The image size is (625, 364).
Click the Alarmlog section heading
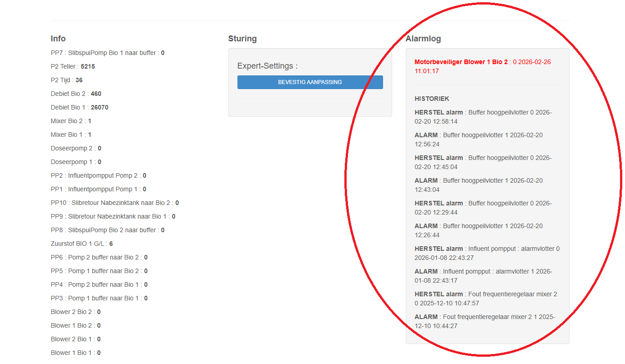point(423,39)
